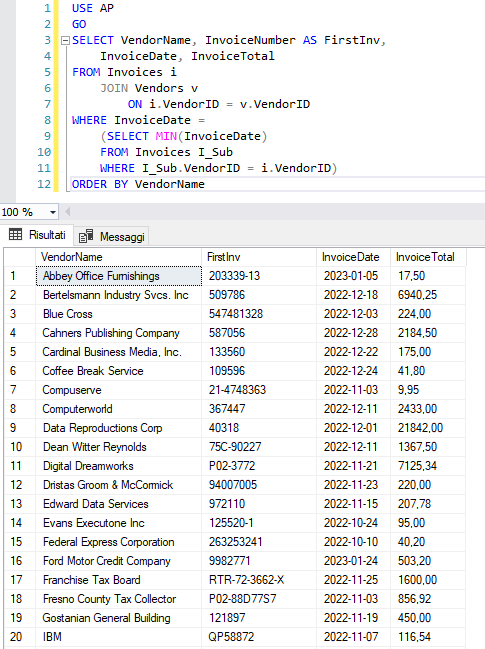Select the IBM vendor cell

(x=119, y=638)
